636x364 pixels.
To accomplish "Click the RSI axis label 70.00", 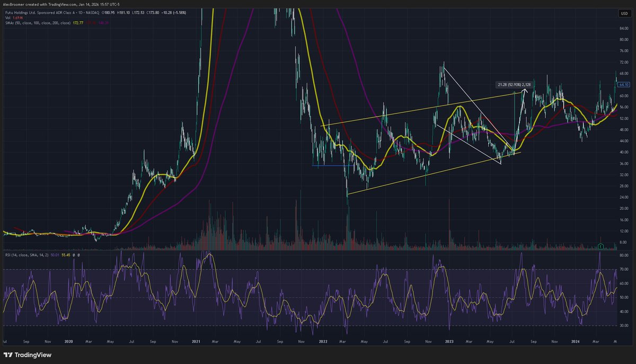I will click(x=623, y=269).
